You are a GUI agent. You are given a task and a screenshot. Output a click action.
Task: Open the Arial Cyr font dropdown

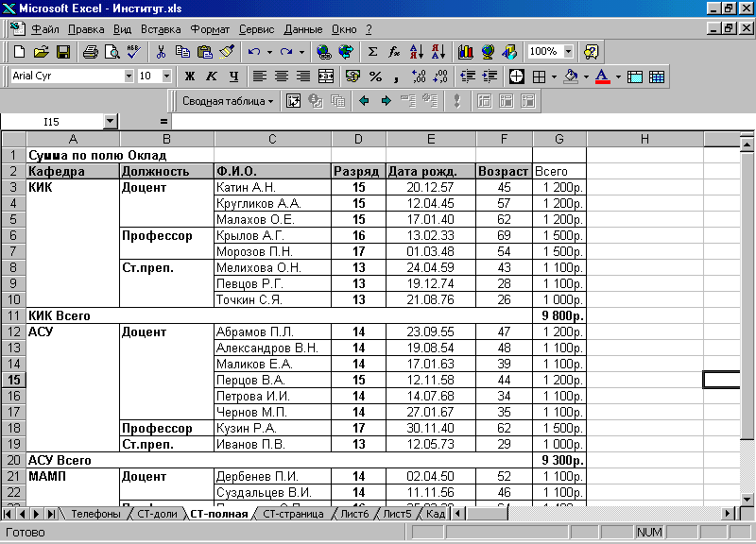pos(129,76)
